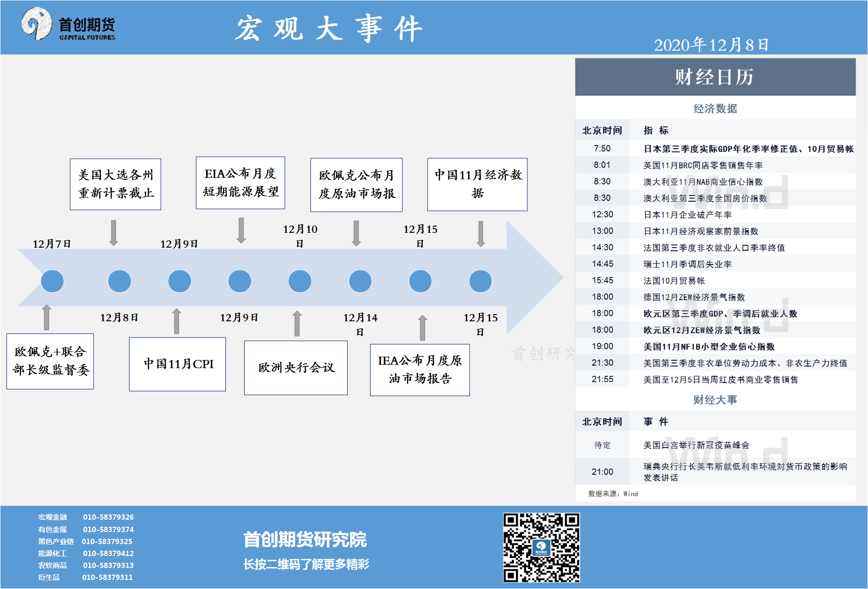Click the 首创期货研究院 footer title
This screenshot has height=589, width=868.
coord(305,540)
